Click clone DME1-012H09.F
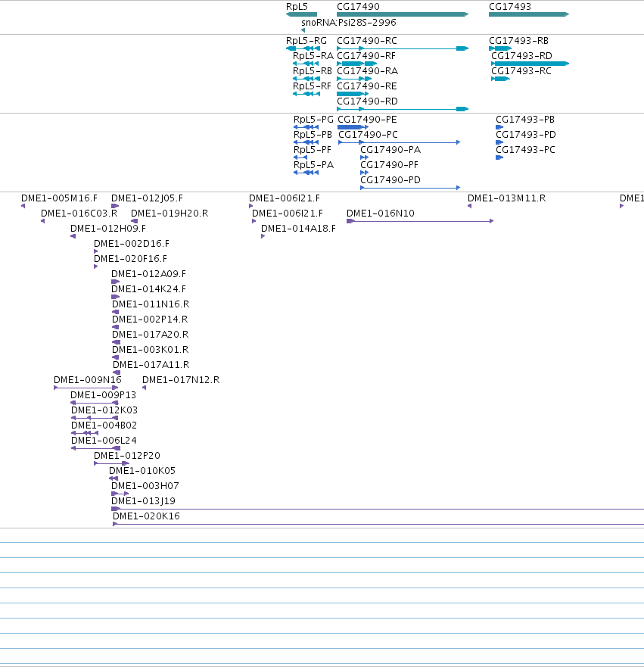 point(108,229)
